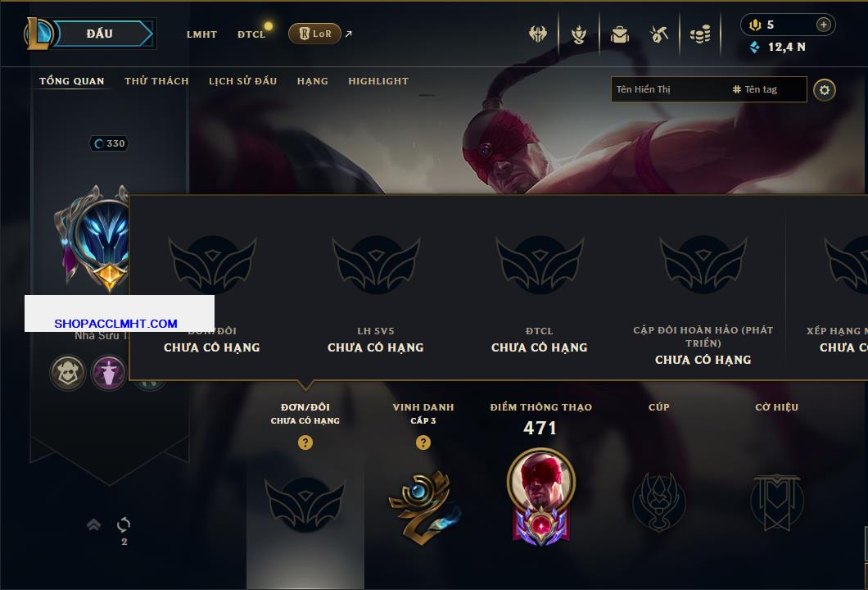Open the Store coins icon
The width and height of the screenshot is (868, 590).
(700, 35)
